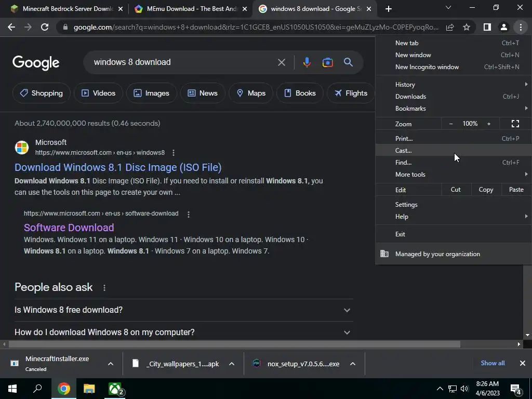Open the volume control in system tray
The width and height of the screenshot is (532, 399).
point(464,389)
